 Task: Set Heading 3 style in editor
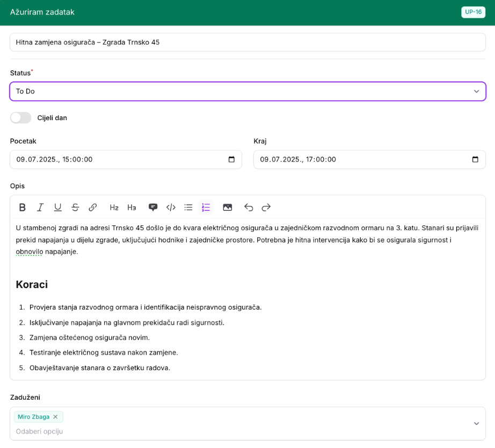click(x=132, y=207)
